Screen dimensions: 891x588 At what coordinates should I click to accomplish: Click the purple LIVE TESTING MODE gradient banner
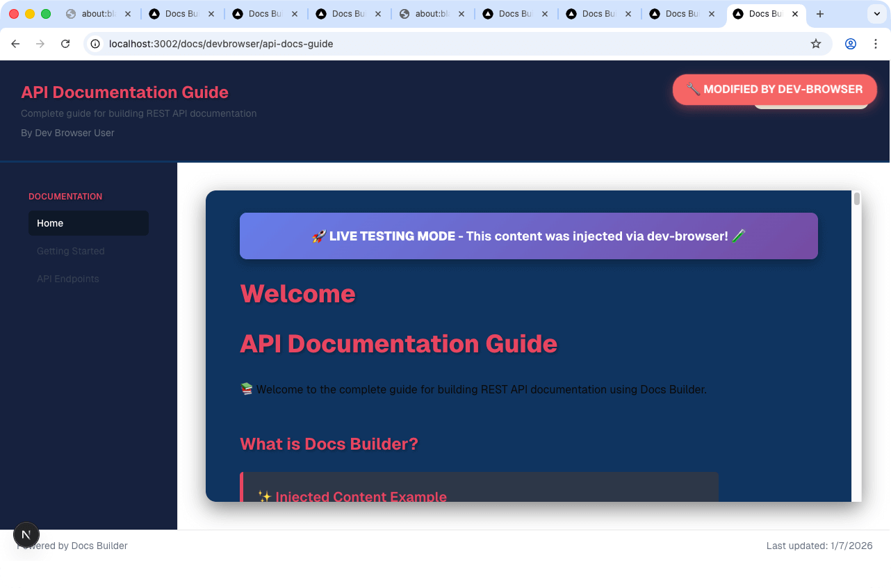click(528, 236)
